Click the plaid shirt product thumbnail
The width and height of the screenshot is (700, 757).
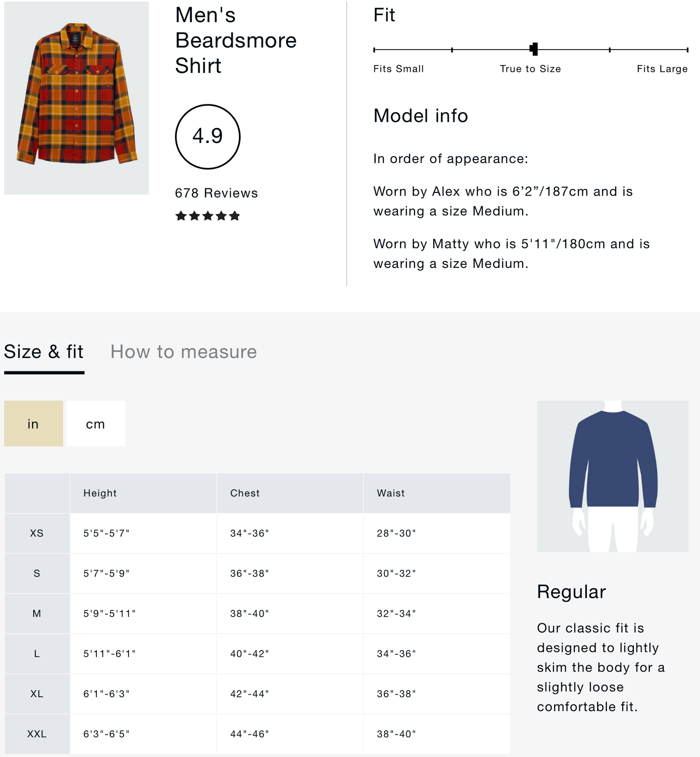pos(77,98)
